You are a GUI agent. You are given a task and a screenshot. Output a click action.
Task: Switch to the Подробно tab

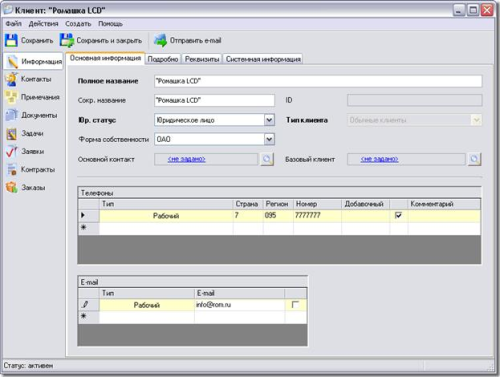pyautogui.click(x=163, y=59)
